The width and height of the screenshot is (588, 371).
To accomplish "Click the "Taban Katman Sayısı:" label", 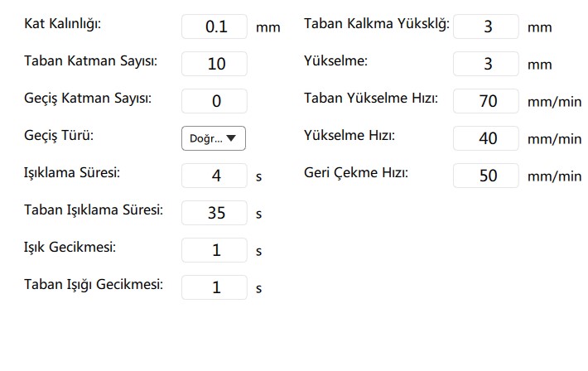I will coord(91,60).
